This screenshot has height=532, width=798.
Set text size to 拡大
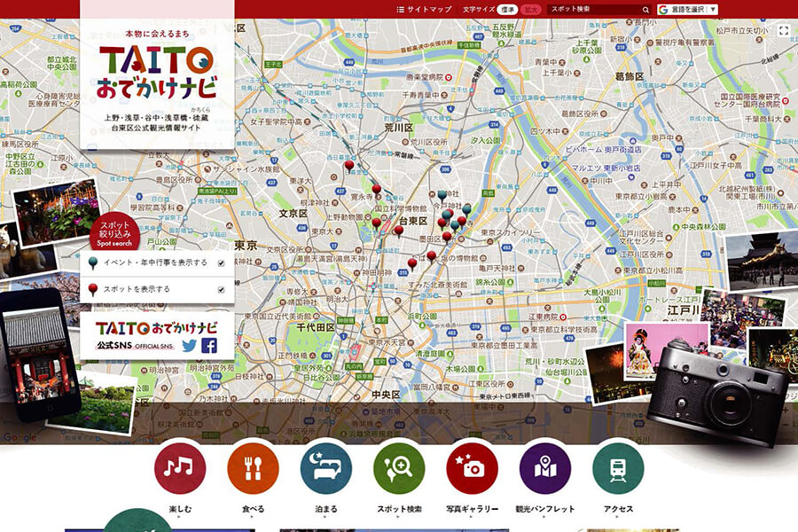point(531,10)
